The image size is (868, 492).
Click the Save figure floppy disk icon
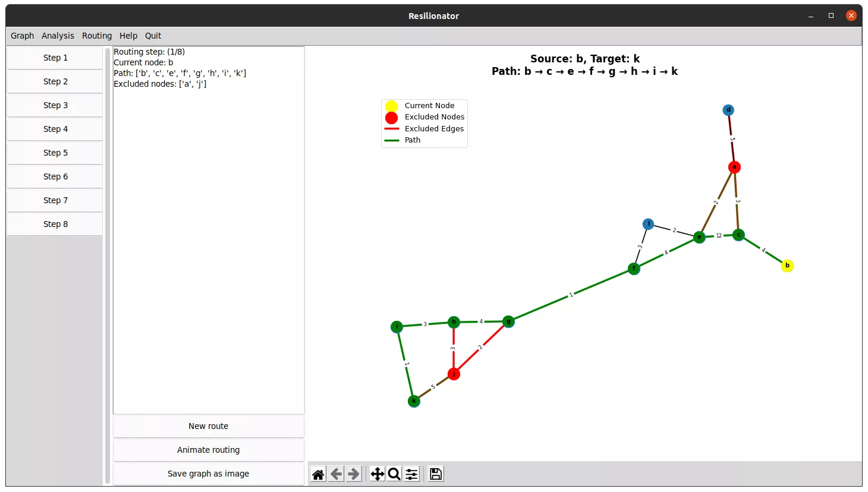[436, 474]
